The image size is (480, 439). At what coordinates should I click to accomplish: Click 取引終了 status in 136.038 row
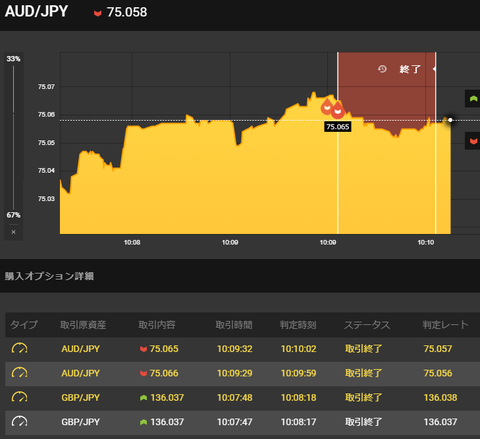pos(363,397)
